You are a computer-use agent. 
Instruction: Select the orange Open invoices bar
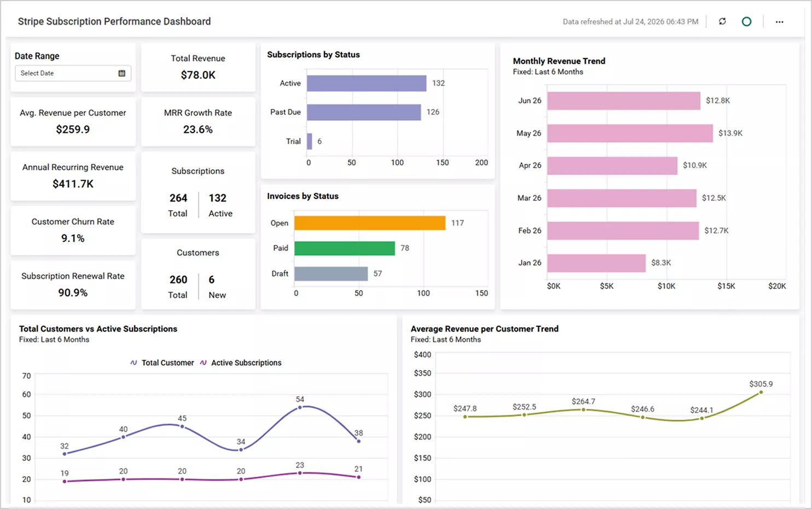pos(370,223)
